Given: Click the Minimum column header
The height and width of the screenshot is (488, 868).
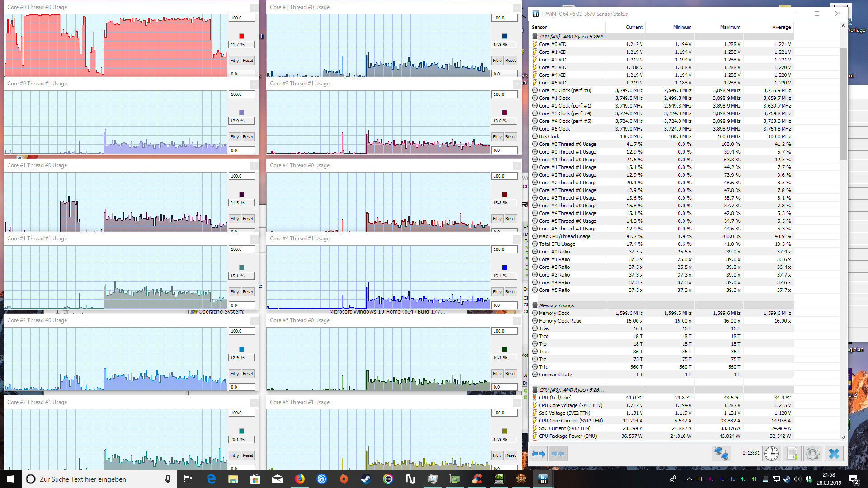Looking at the screenshot, I should coord(670,27).
